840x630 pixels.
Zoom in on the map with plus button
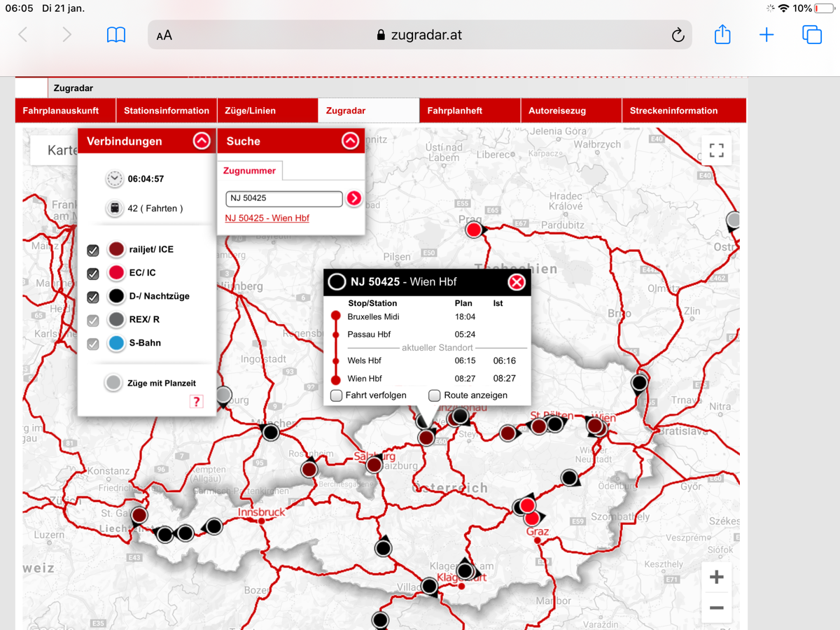click(716, 577)
